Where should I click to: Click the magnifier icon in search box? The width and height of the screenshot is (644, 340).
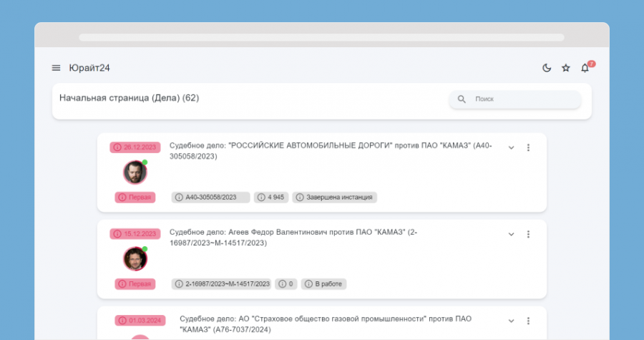[x=462, y=99]
